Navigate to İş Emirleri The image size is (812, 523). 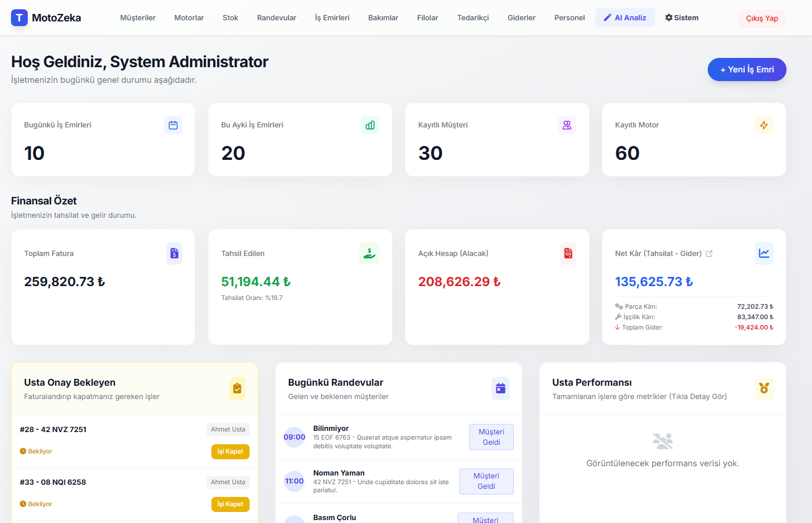332,18
